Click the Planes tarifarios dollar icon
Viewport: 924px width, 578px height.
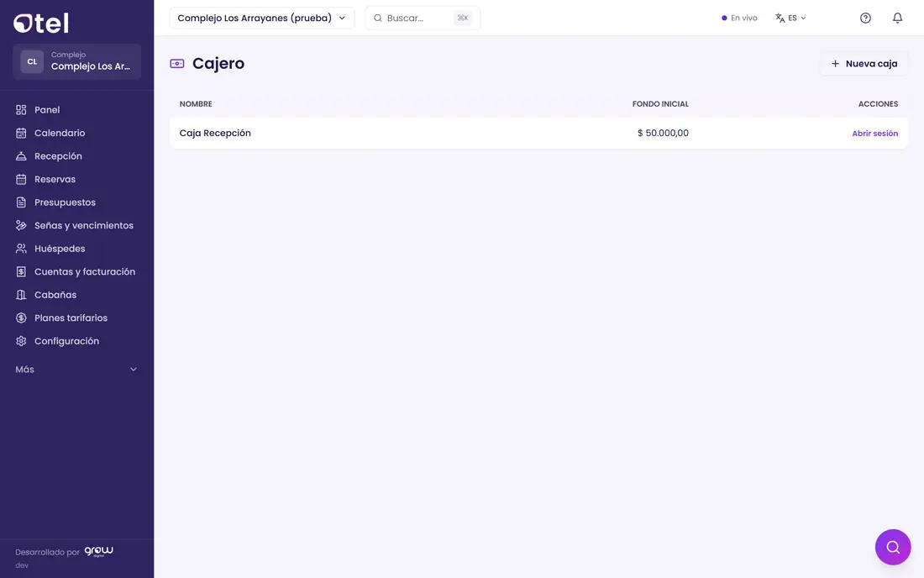tap(21, 318)
